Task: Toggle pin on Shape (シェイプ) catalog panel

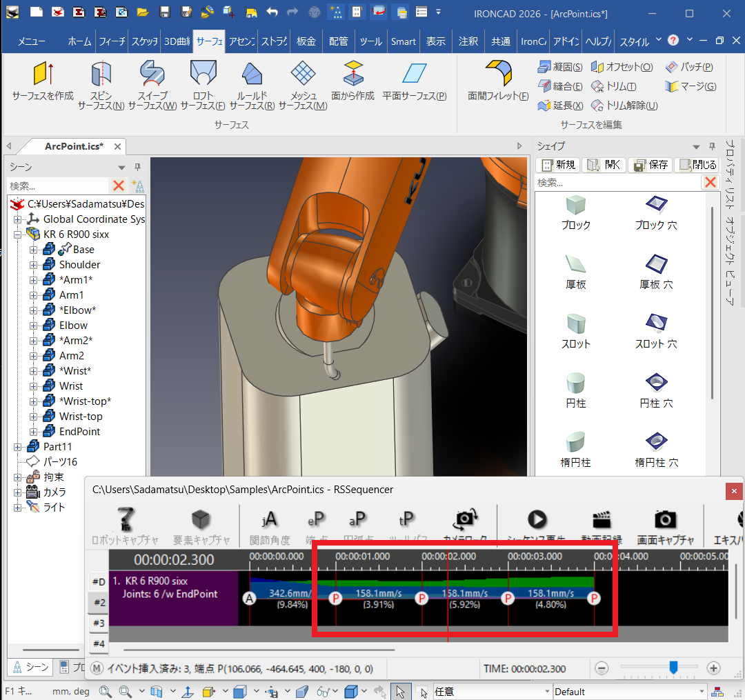Action: point(712,146)
